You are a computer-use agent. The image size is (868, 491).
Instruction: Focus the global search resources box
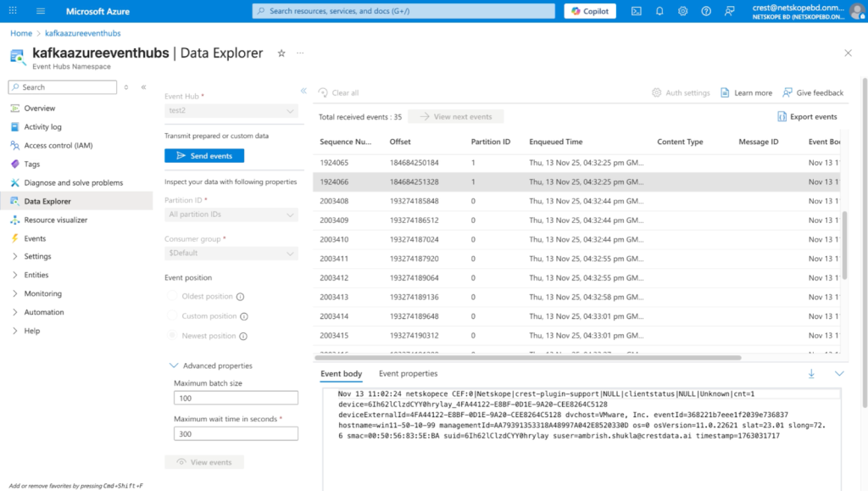tap(403, 11)
